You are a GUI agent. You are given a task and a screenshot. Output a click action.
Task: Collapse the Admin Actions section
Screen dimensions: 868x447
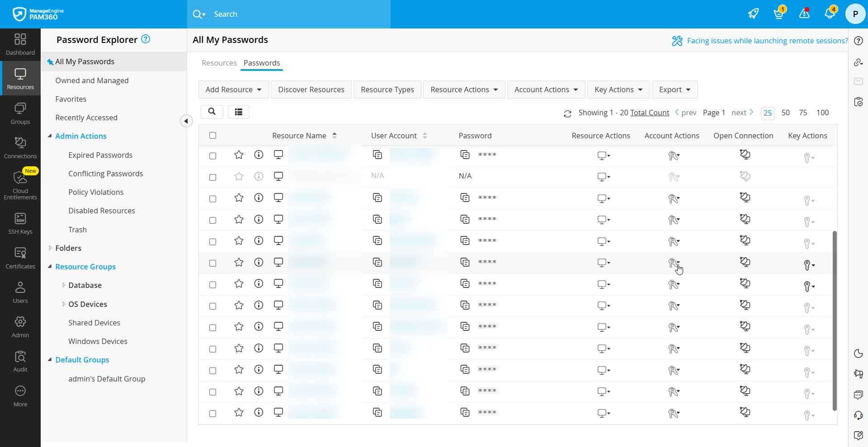(x=50, y=136)
